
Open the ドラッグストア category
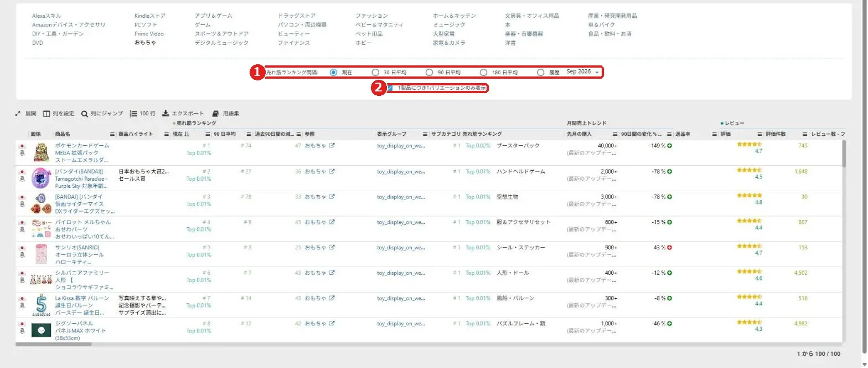[x=297, y=16]
